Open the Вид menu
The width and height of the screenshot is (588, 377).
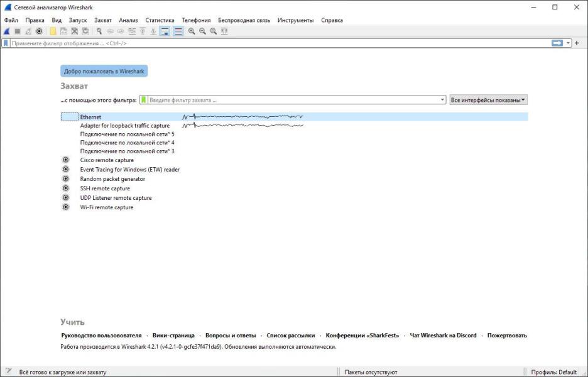(x=57, y=20)
